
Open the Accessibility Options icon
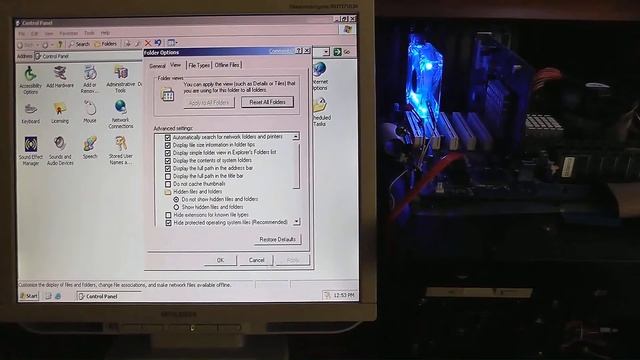30,80
